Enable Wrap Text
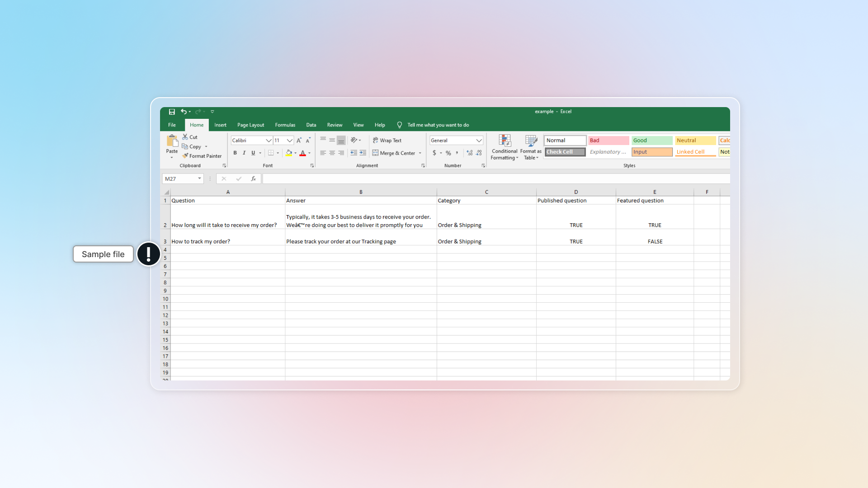This screenshot has height=488, width=868. point(387,140)
